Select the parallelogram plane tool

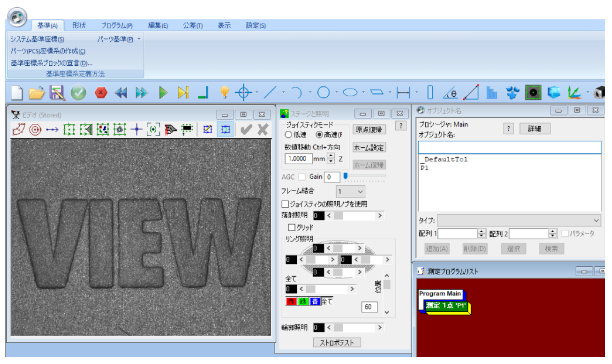377,92
